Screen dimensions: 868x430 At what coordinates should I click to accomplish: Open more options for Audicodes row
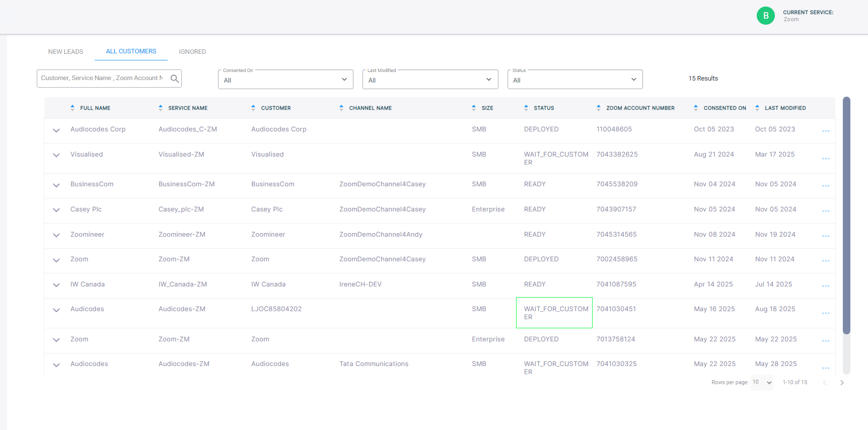click(826, 313)
